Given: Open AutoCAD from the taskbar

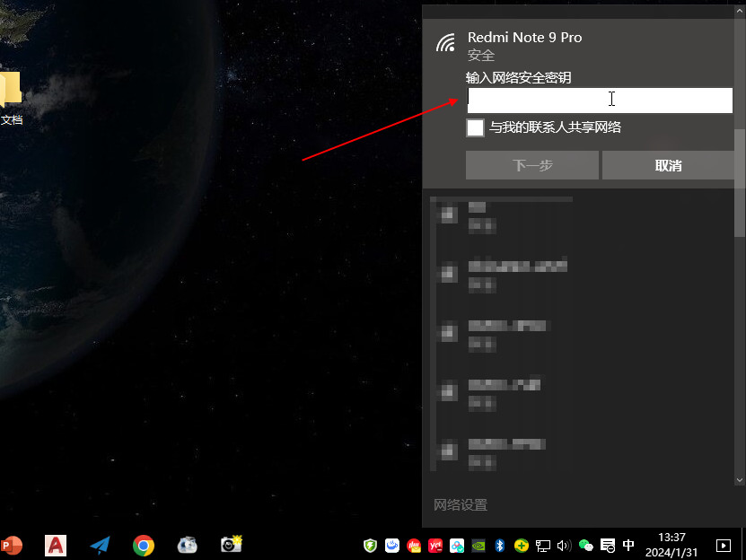Looking at the screenshot, I should (x=56, y=545).
